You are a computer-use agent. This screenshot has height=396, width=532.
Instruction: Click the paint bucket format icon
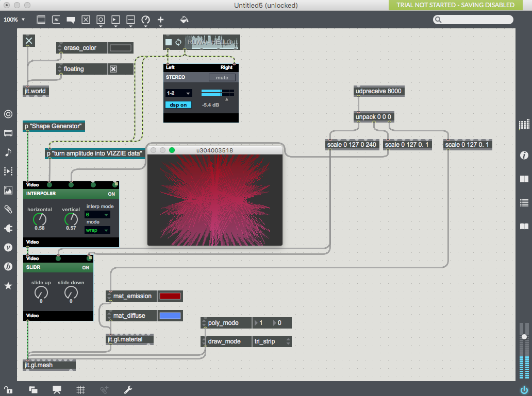click(x=184, y=20)
